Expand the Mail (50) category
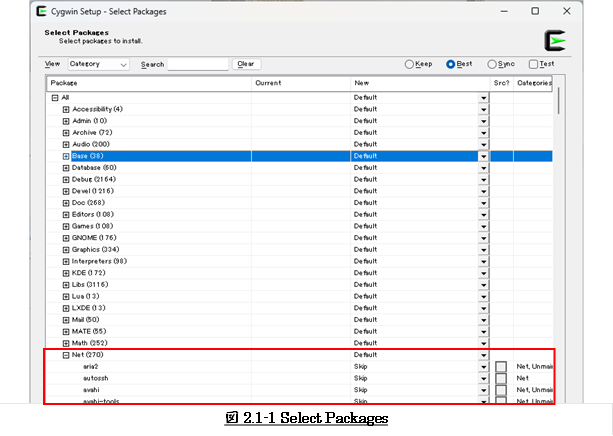 point(66,320)
